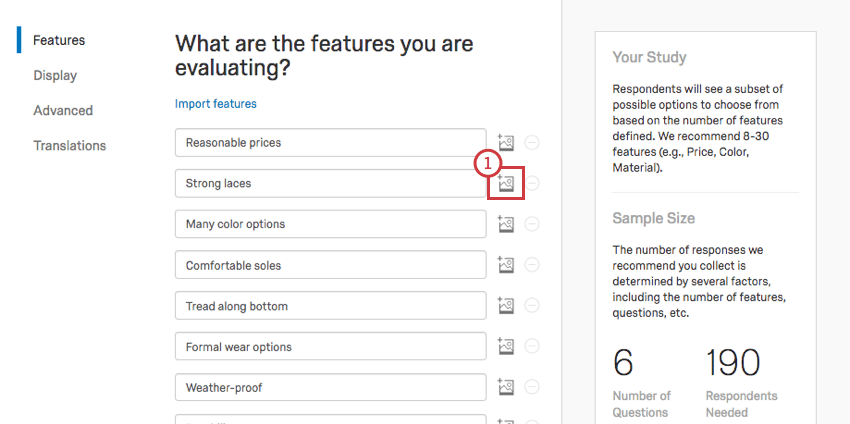The height and width of the screenshot is (424, 850).
Task: Add image to Reasonable prices feature
Action: [x=506, y=143]
